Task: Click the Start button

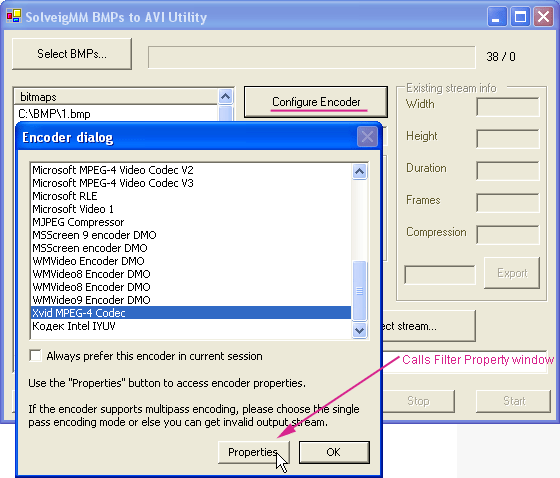Action: 513,401
